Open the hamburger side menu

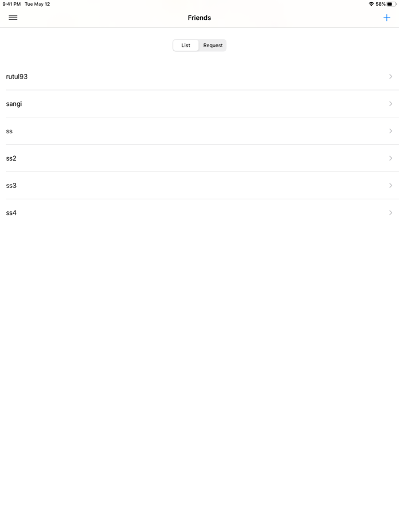[x=13, y=18]
